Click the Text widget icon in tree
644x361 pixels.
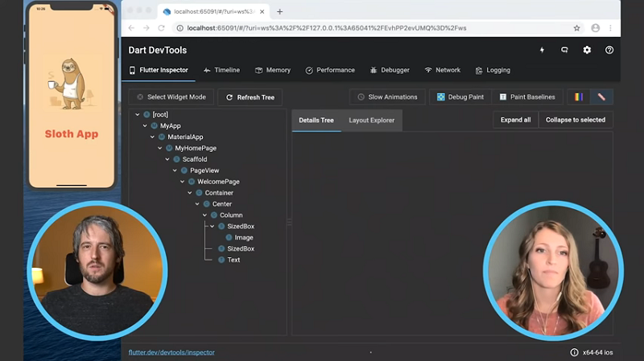(221, 260)
